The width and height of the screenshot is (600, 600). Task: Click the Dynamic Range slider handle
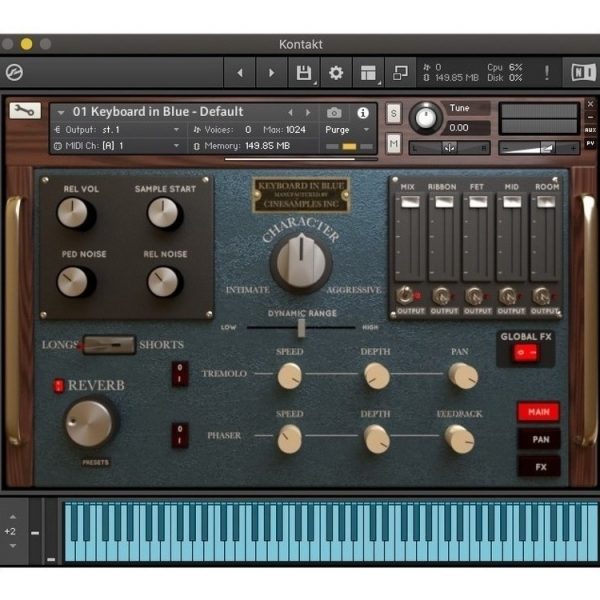[302, 328]
